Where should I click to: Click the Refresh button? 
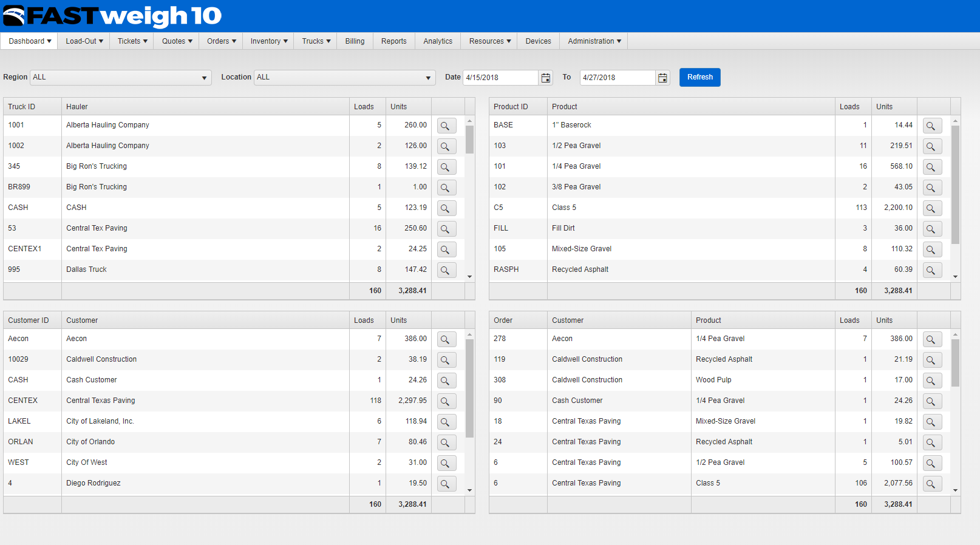700,77
